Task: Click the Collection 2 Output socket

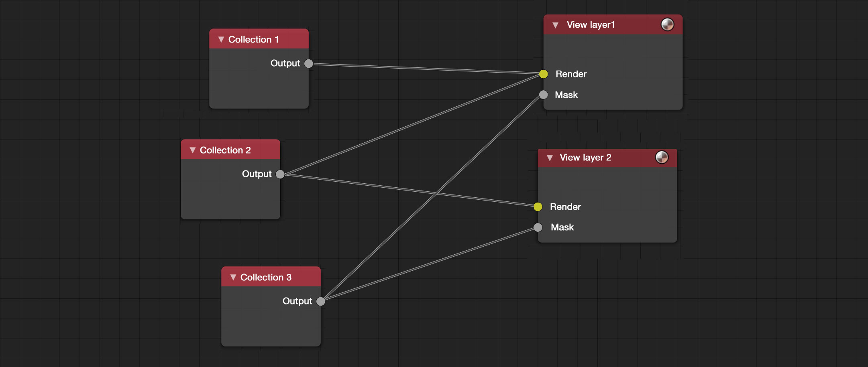Action: pyautogui.click(x=280, y=174)
